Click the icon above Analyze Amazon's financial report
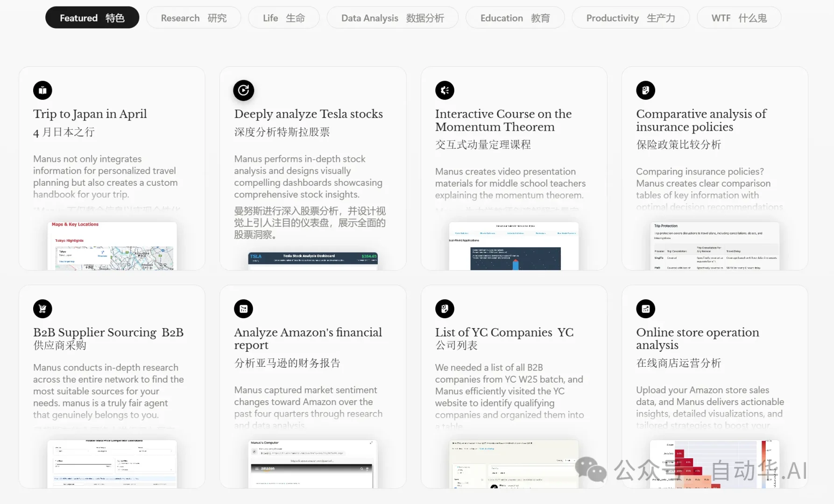 pos(243,308)
